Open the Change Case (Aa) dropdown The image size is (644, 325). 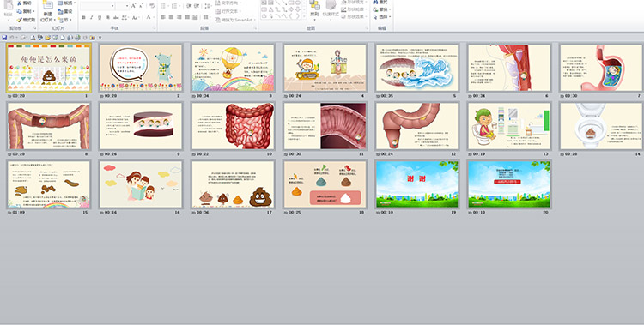pyautogui.click(x=136, y=17)
